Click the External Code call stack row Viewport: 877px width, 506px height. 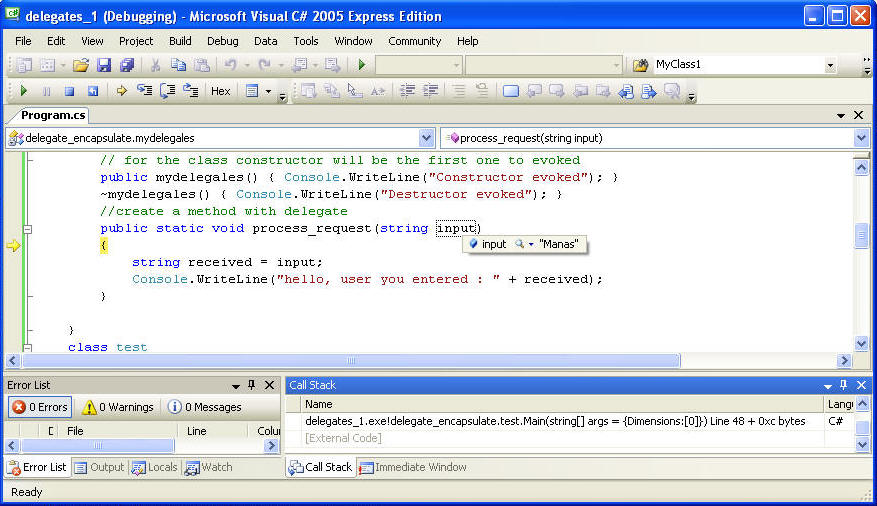point(343,438)
